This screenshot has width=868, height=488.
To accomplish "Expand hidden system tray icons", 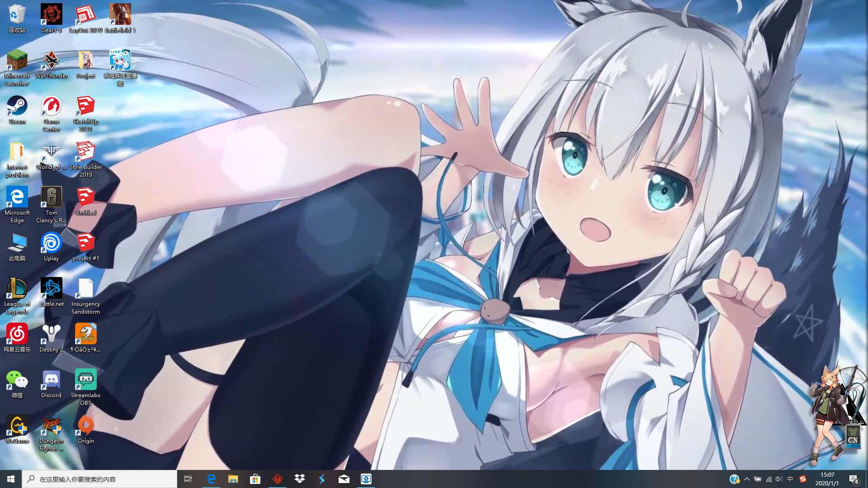I will (747, 479).
